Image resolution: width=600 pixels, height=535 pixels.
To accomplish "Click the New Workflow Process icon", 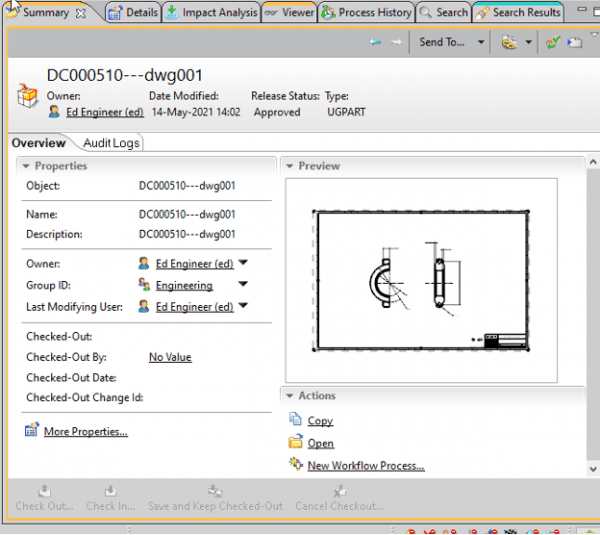I will [x=295, y=465].
